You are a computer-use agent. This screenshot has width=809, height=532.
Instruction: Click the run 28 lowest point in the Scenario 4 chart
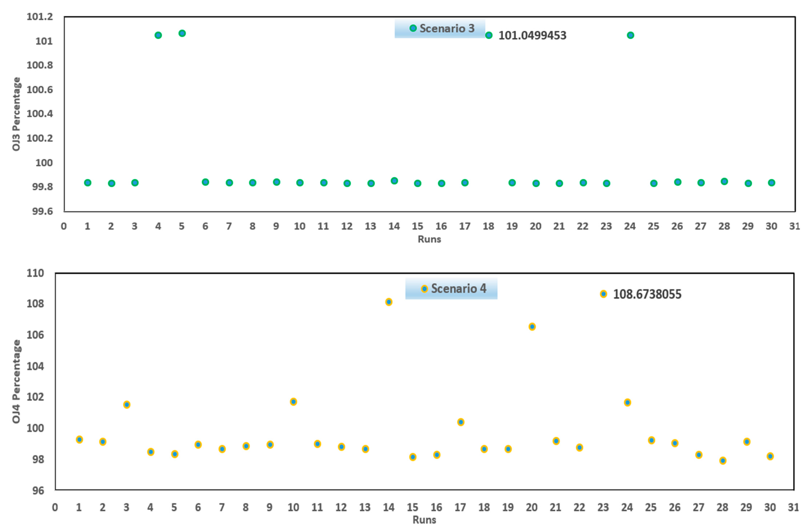[723, 461]
